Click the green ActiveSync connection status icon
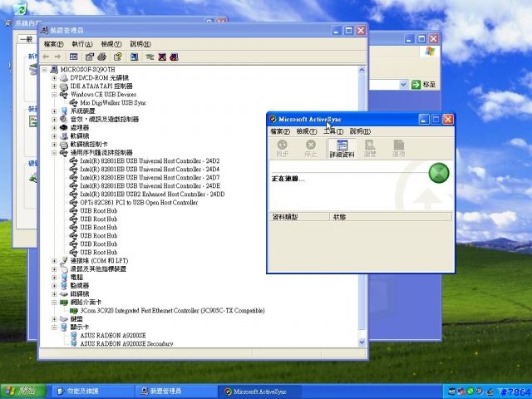 tap(439, 173)
